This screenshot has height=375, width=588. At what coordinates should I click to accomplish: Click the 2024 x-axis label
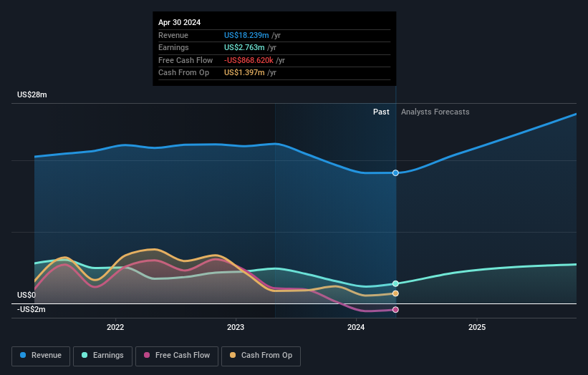[x=356, y=327]
